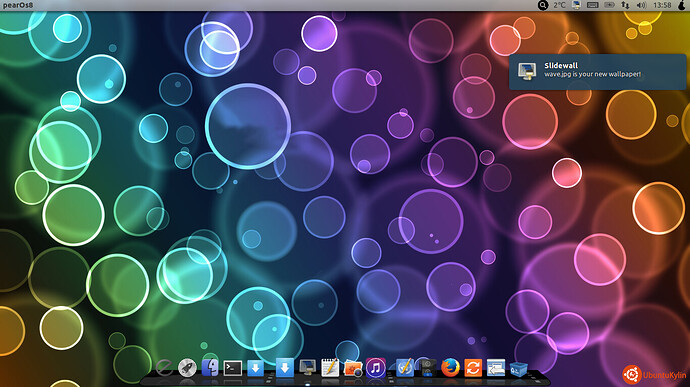
Task: Open the search magnifier in the top panel
Action: tap(543, 5)
